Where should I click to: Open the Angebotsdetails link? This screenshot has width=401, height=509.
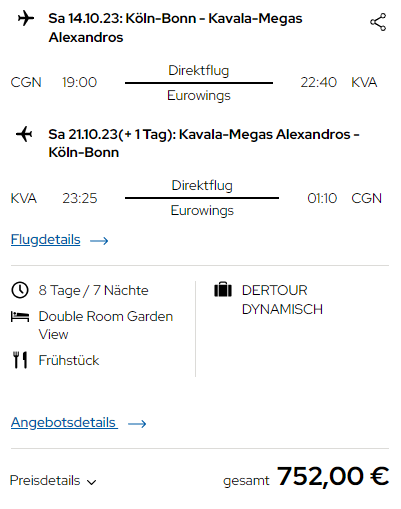pos(64,422)
